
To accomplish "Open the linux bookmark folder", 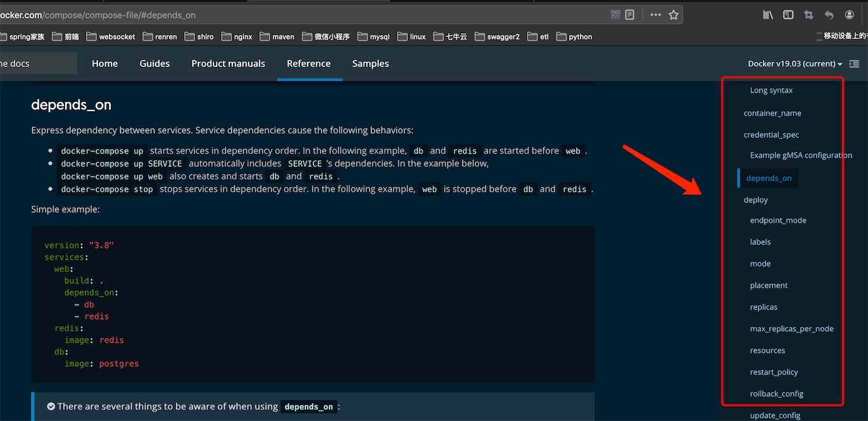I will [412, 37].
